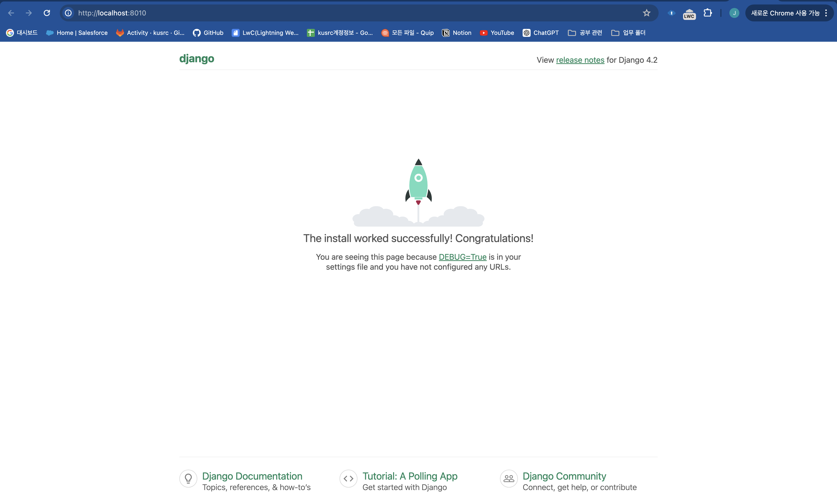Open the 모든 파일 - Quip bookmark
837x504 pixels.
(x=407, y=33)
